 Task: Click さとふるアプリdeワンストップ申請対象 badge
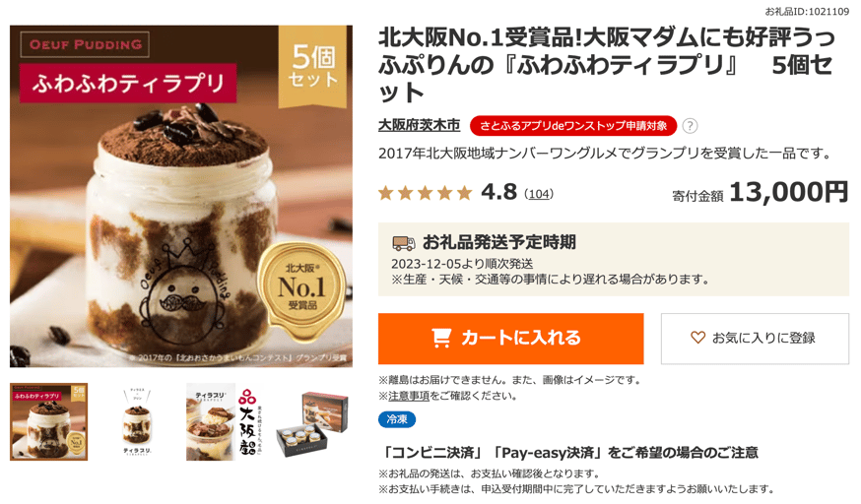[572, 126]
